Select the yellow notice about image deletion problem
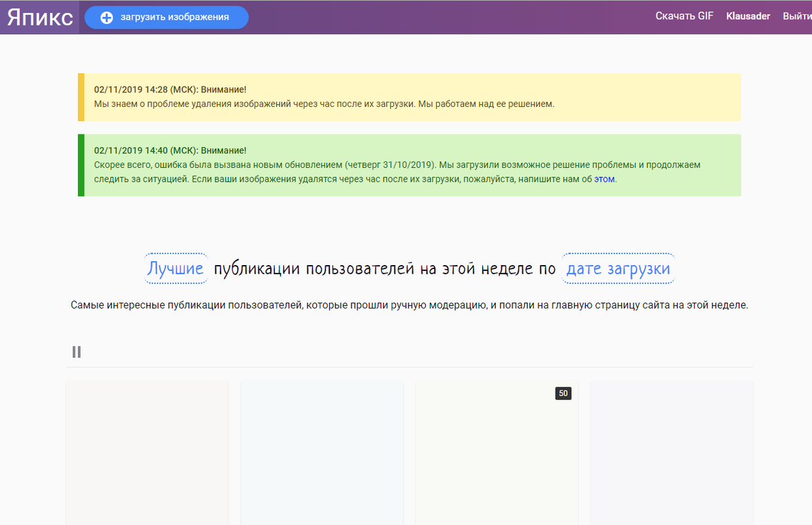 (x=409, y=97)
